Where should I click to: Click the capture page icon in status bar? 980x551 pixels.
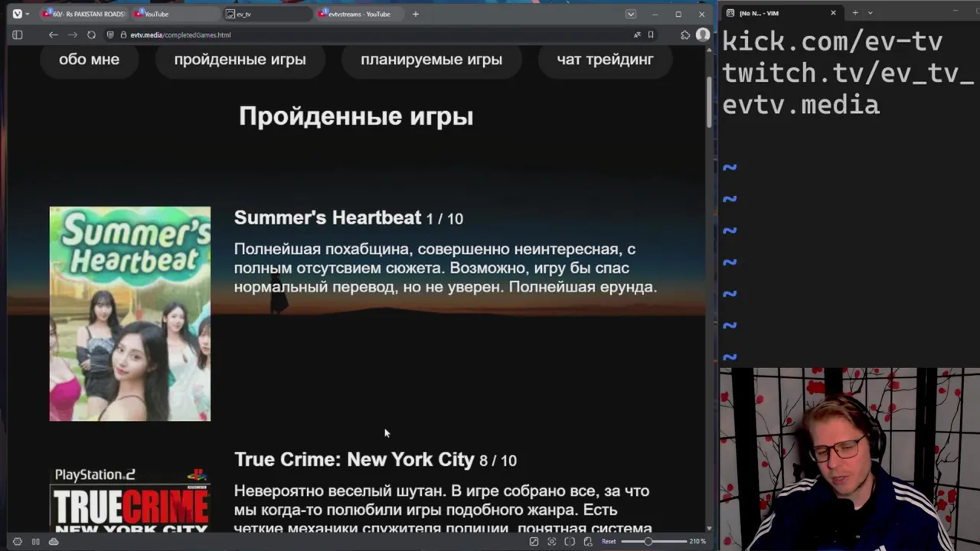click(534, 541)
